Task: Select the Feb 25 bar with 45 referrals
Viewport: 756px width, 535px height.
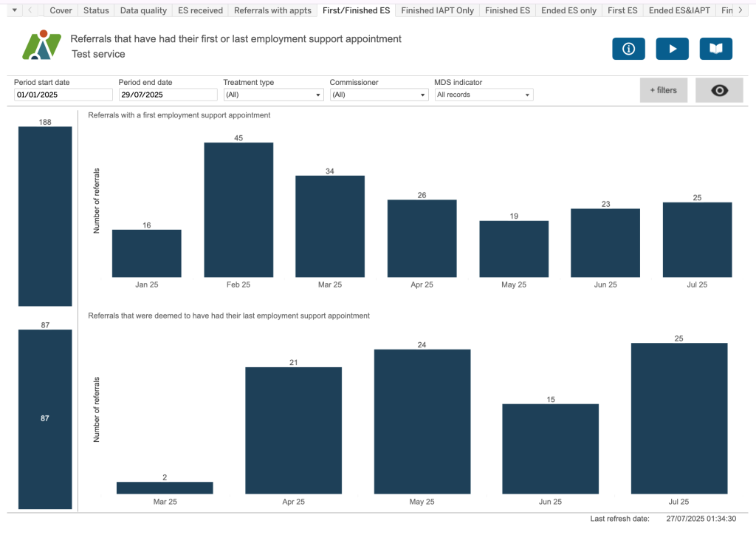Action: click(x=238, y=210)
